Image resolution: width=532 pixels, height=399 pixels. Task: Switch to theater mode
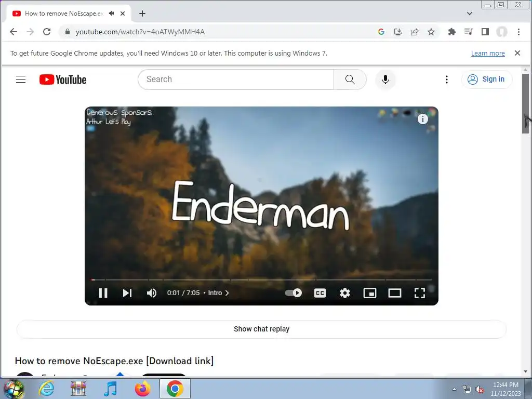[395, 293]
